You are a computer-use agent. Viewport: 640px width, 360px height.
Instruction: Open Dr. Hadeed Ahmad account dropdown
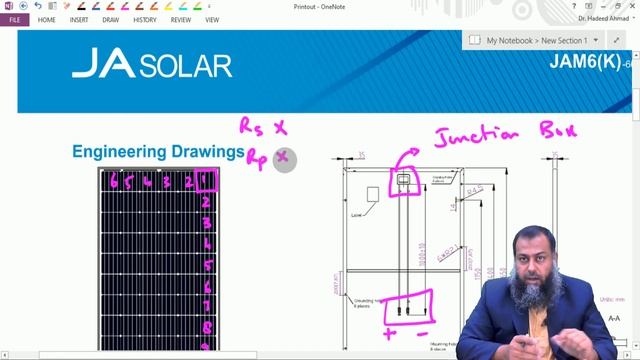[x=607, y=18]
